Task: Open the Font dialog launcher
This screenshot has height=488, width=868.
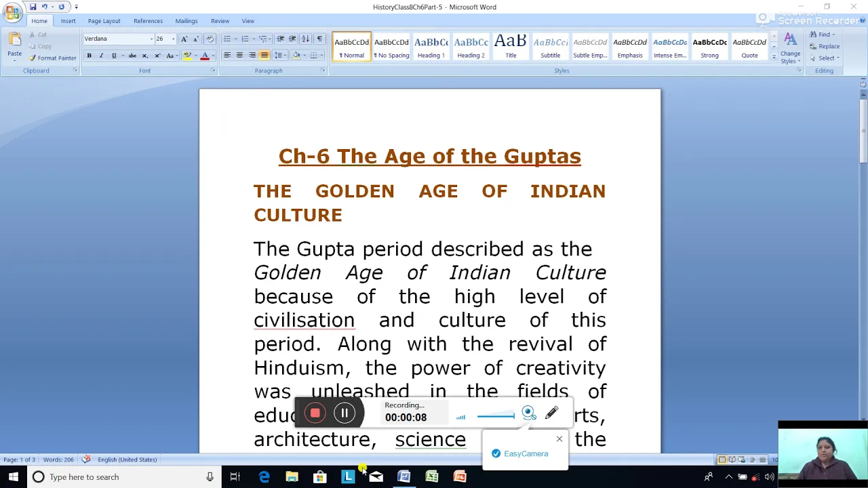Action: [x=212, y=70]
